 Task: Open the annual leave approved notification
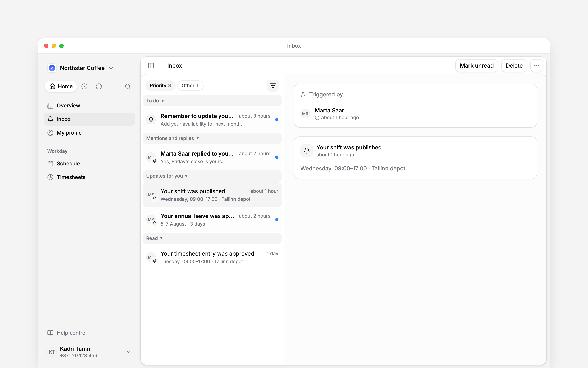click(212, 220)
